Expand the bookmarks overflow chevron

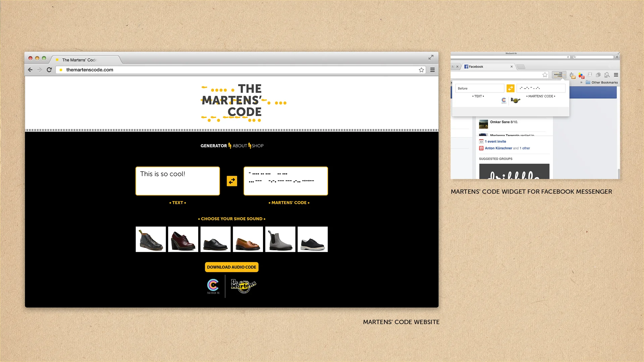pos(581,82)
